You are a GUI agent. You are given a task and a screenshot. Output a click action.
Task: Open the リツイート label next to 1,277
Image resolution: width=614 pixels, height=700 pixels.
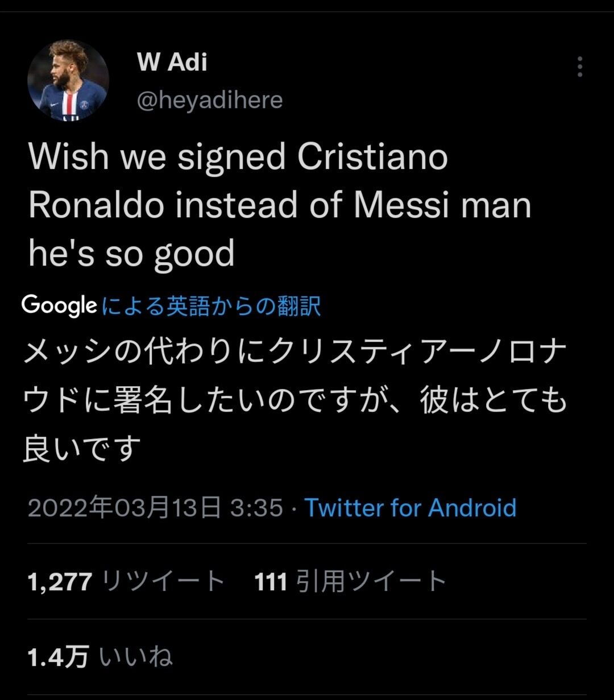click(163, 581)
